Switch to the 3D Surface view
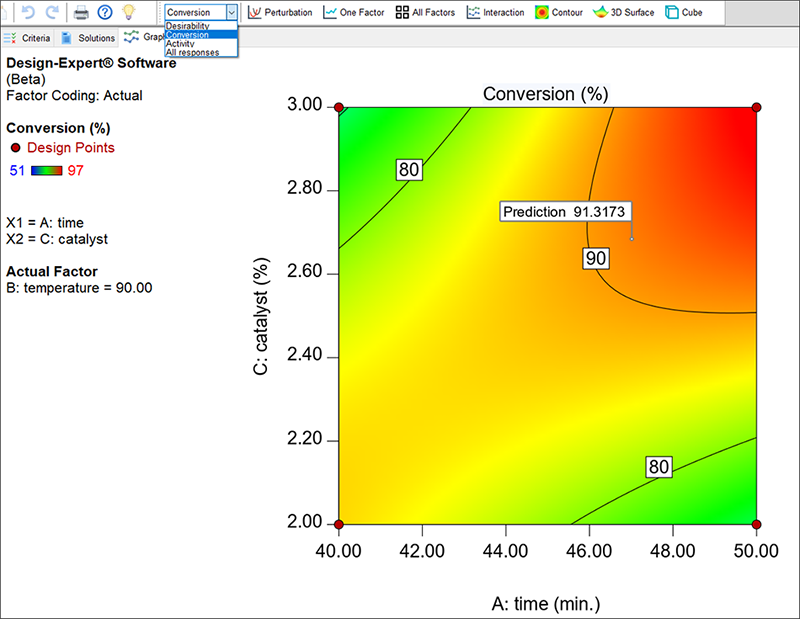 coord(624,13)
